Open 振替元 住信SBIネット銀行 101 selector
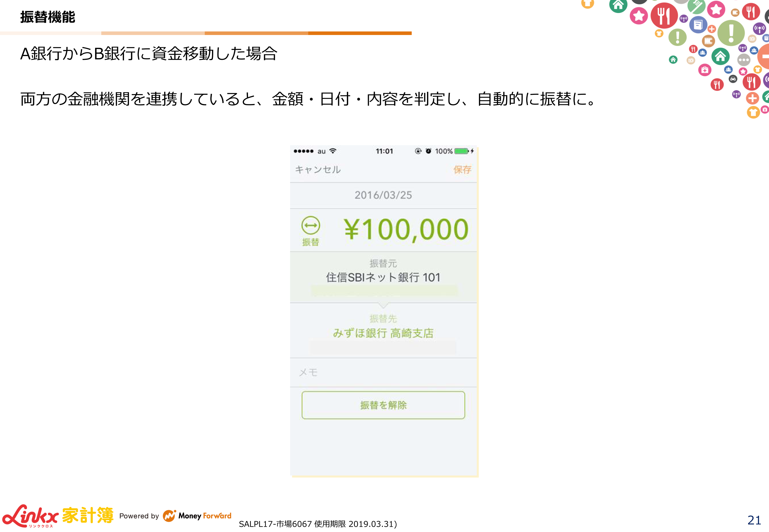 [x=383, y=277]
